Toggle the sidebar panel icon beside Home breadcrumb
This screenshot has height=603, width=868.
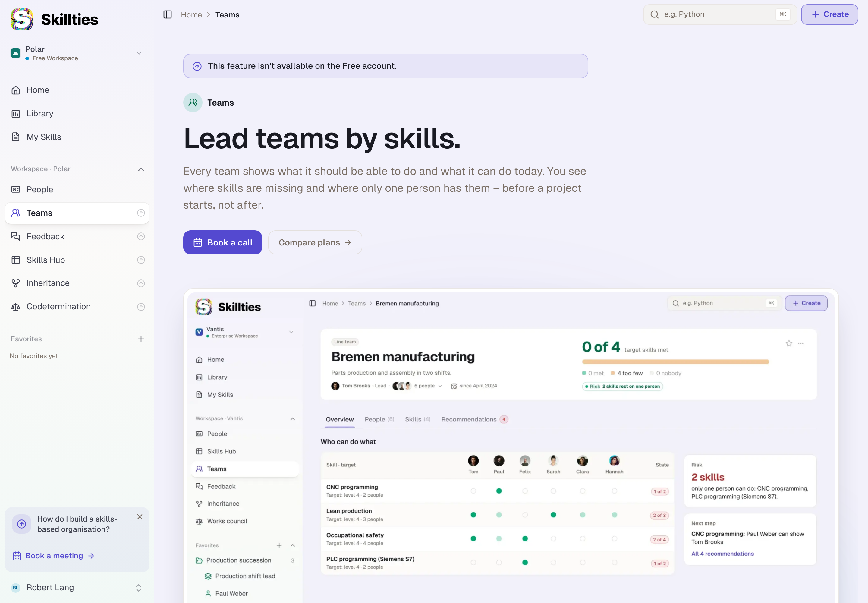click(x=167, y=15)
